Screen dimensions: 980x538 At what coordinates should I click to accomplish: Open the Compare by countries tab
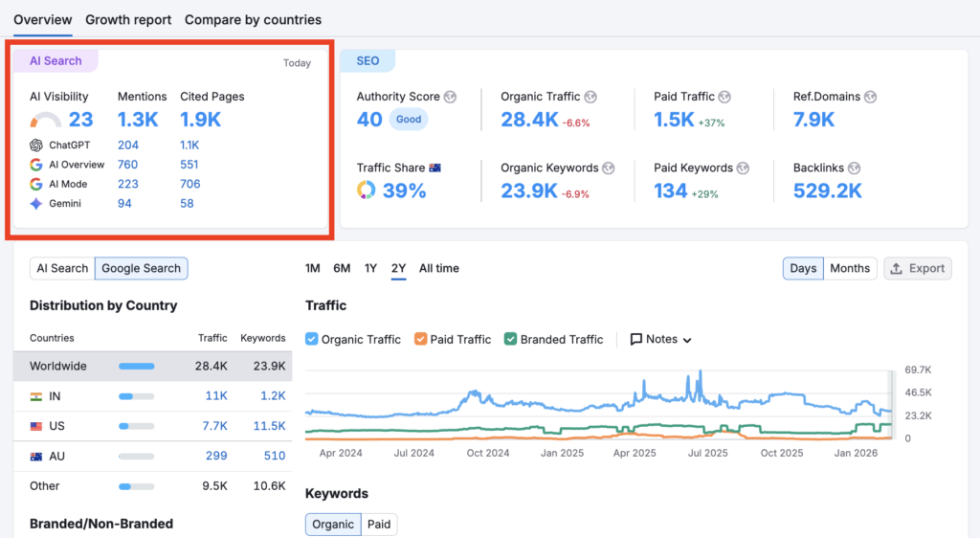[253, 19]
